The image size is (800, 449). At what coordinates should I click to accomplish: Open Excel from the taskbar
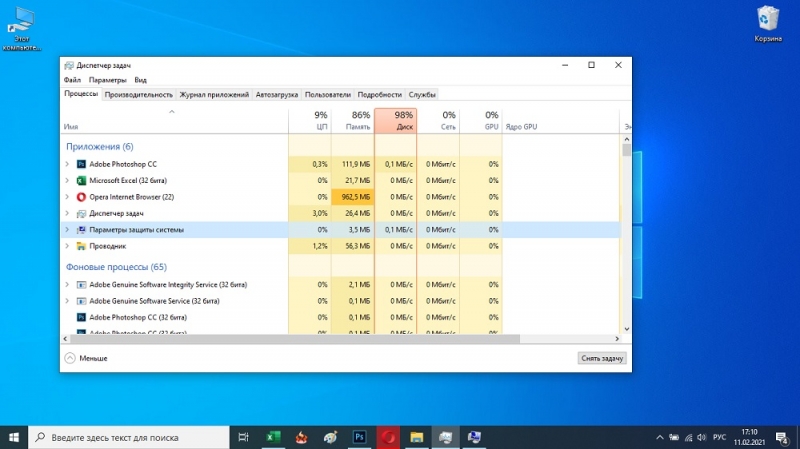tap(273, 437)
